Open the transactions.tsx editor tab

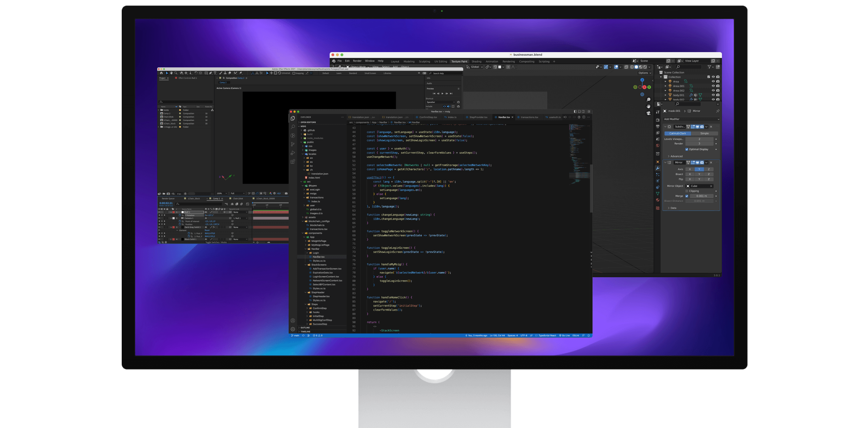click(x=529, y=117)
